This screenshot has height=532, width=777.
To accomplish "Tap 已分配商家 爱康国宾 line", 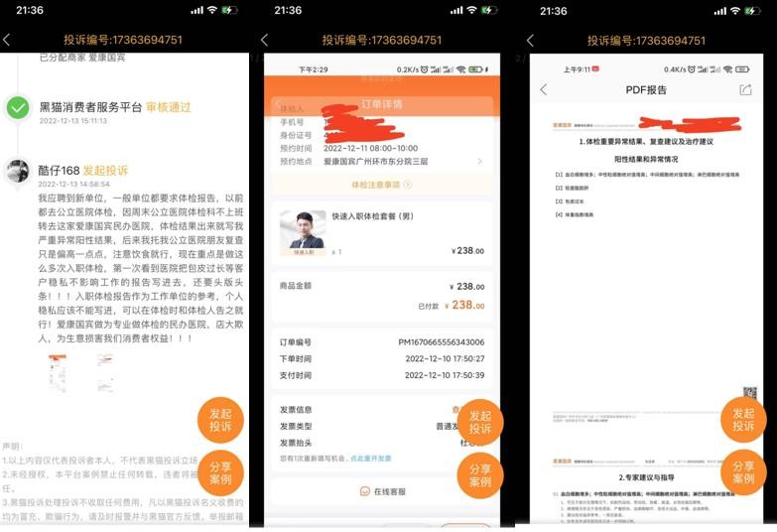I will click(82, 58).
